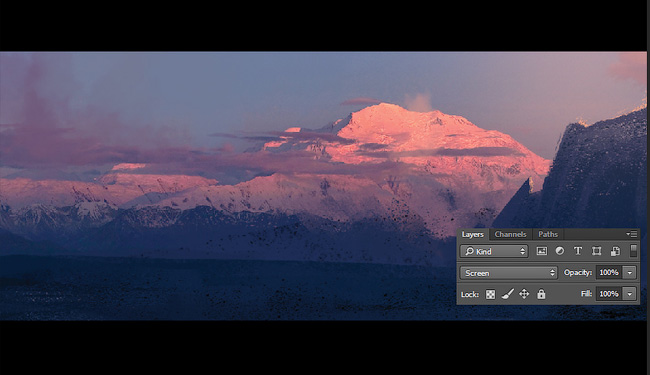Click the Fill: label
The image size is (650, 375).
pyautogui.click(x=586, y=294)
